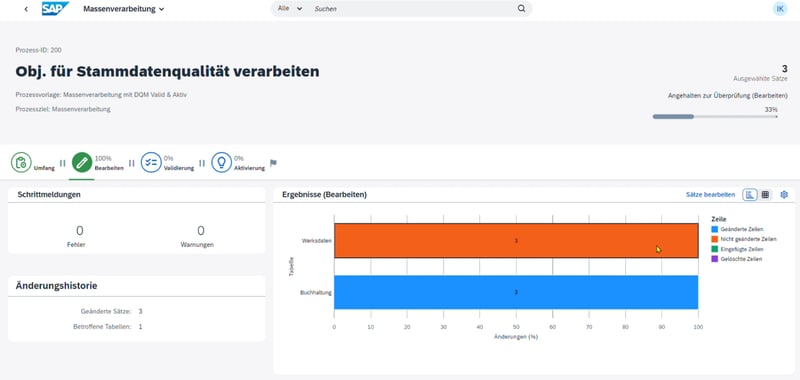
Task: Click the magnifier search icon
Action: pos(521,9)
